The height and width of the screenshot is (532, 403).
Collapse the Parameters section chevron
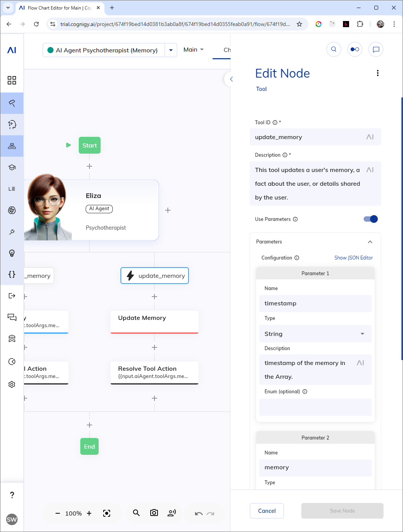pos(370,242)
